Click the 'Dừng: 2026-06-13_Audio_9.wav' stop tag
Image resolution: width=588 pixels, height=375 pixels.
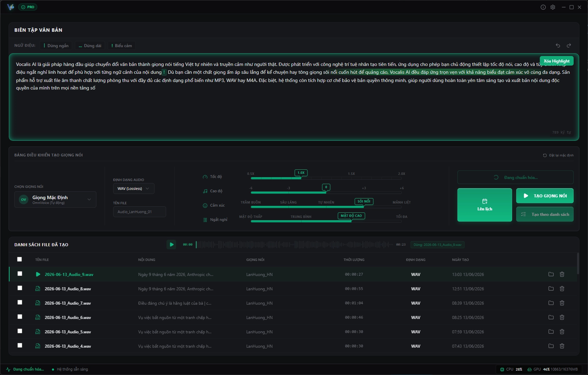(x=438, y=245)
